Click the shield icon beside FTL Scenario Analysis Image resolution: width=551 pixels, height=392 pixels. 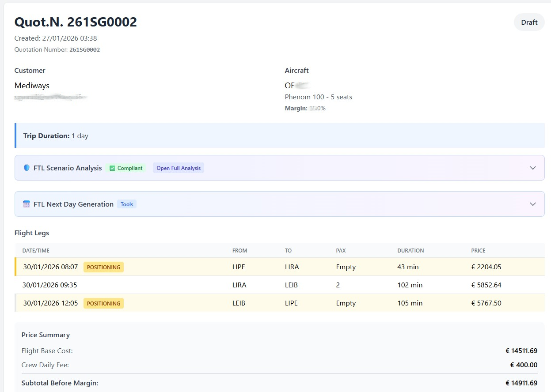click(x=27, y=168)
